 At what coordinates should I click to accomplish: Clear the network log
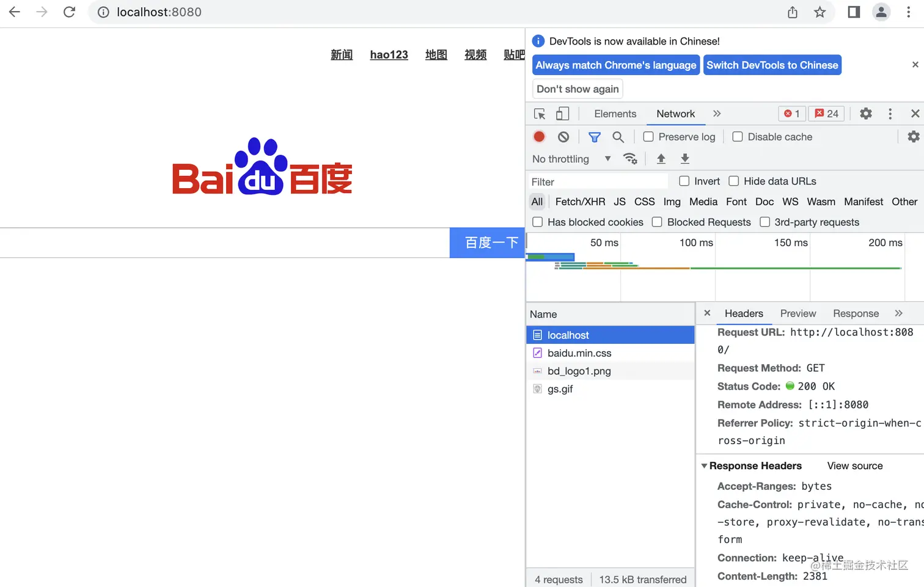click(563, 137)
